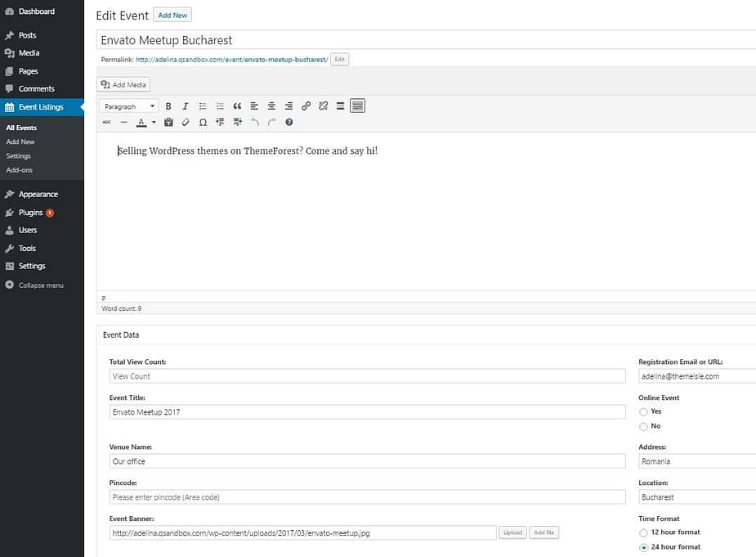756x557 pixels.
Task: Click Total View Count field
Action: tap(368, 376)
